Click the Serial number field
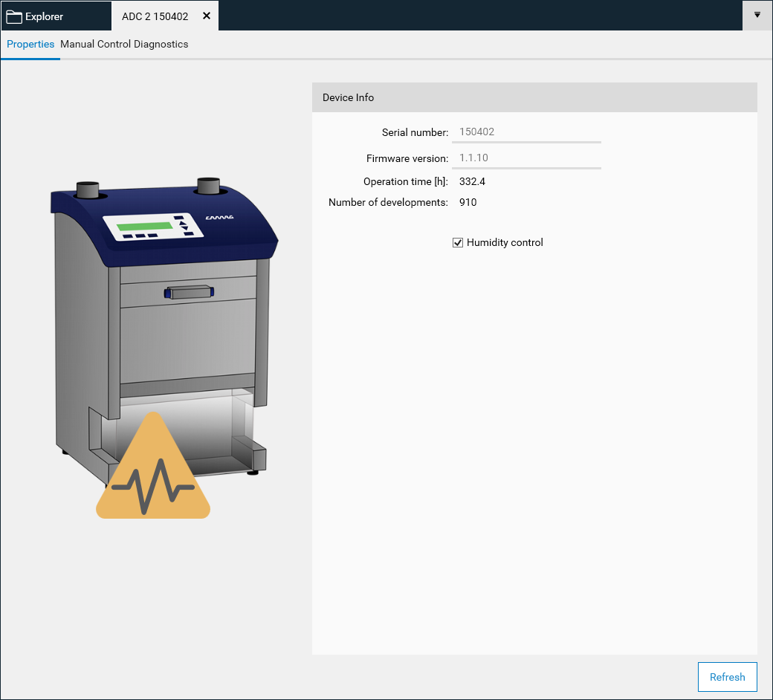 tap(526, 132)
